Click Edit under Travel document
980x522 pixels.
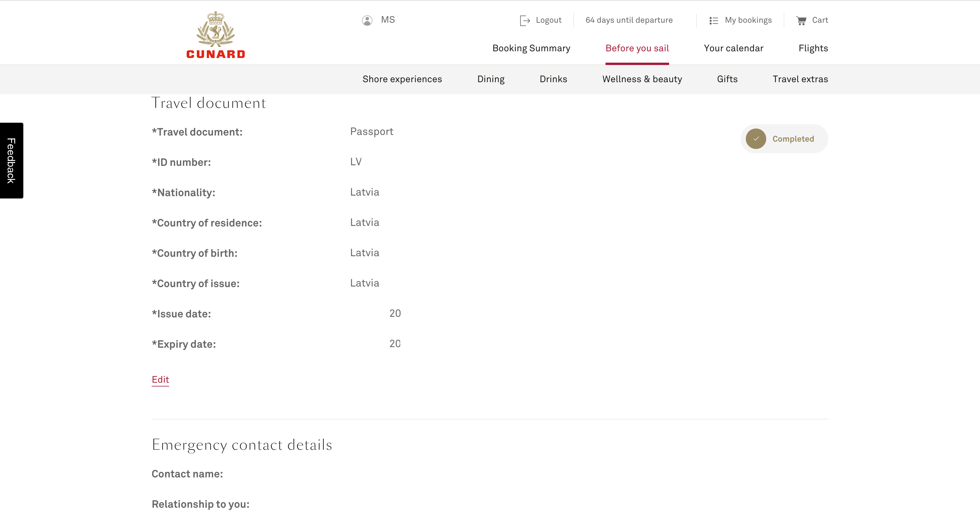point(160,379)
